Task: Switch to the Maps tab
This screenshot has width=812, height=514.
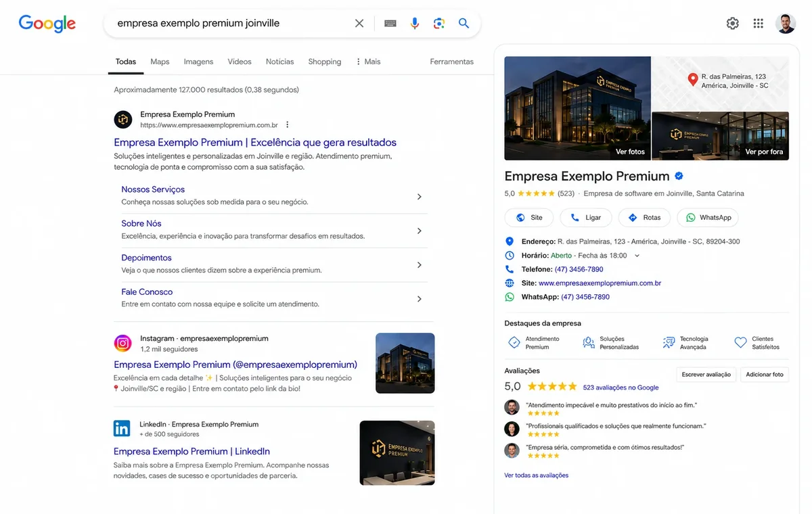Action: pos(160,62)
